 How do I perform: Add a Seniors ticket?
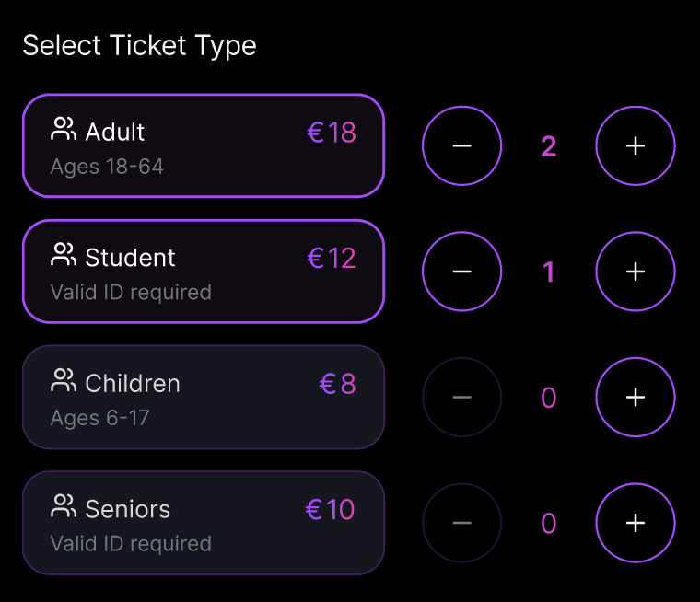point(636,523)
